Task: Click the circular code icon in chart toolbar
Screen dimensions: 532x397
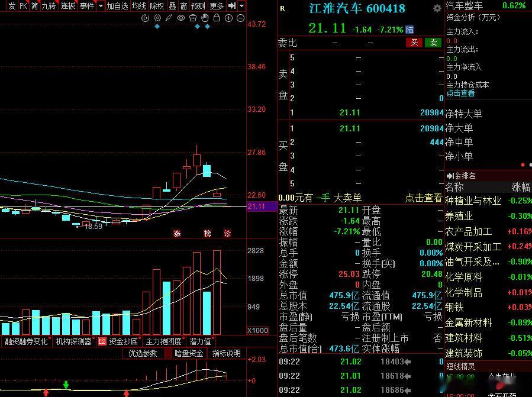Action: click(145, 18)
